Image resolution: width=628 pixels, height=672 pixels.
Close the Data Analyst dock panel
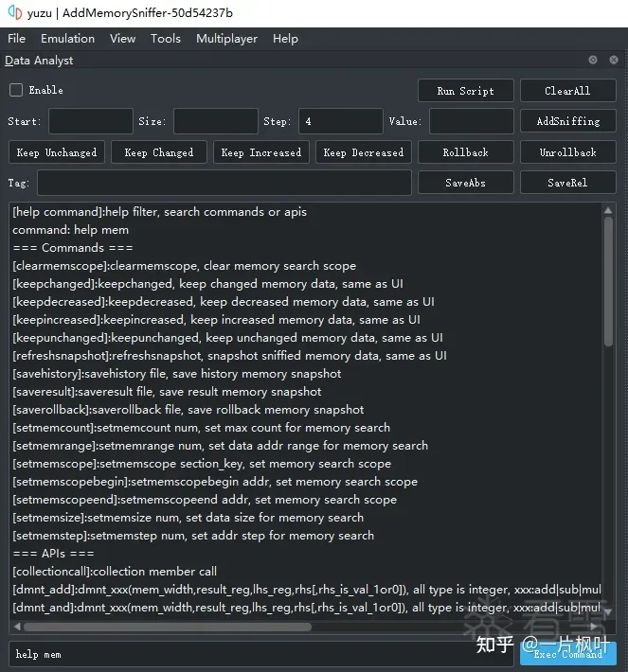point(614,60)
